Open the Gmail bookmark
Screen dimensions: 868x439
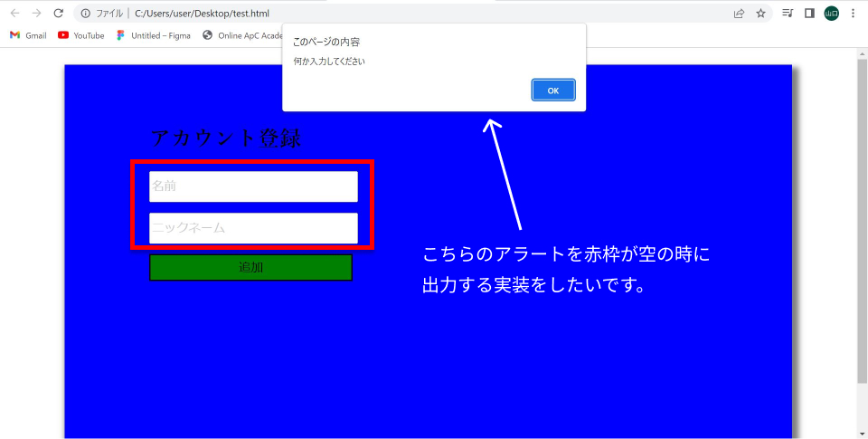(x=28, y=35)
